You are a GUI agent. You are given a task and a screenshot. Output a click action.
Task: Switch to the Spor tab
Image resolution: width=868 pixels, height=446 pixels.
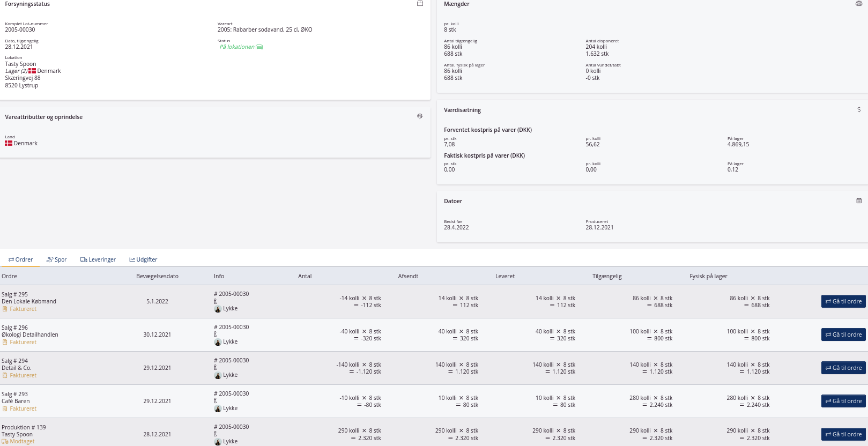coord(56,259)
